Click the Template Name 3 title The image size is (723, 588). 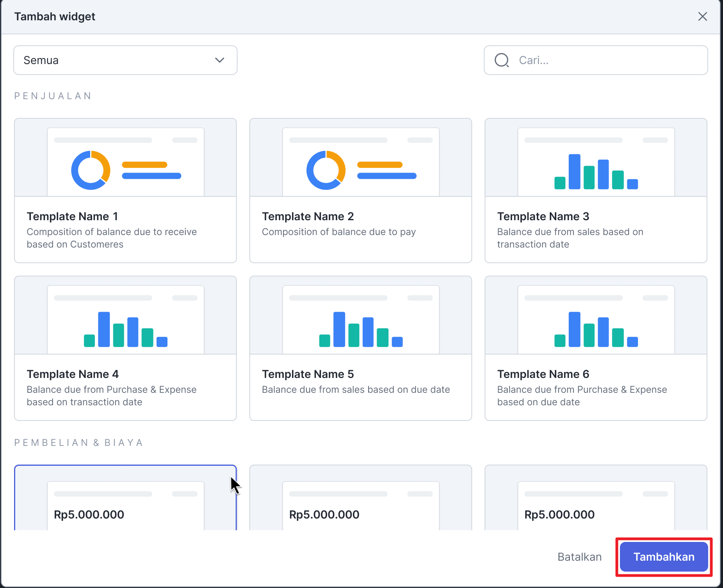pos(543,216)
